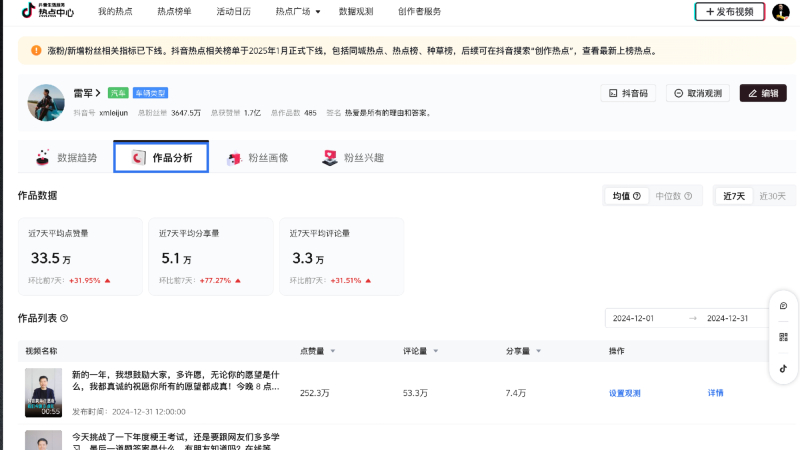
Task: Click the help icon beside 作品列表
Action: [x=64, y=318]
